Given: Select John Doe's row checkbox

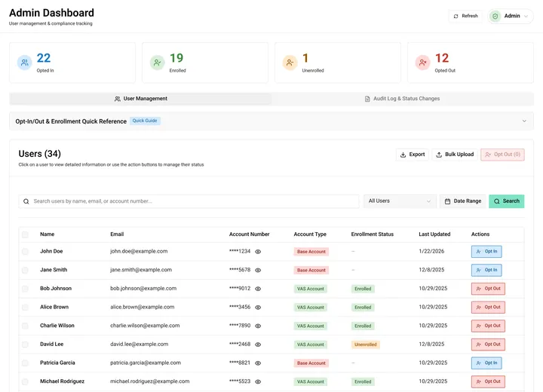Looking at the screenshot, I should coord(25,251).
